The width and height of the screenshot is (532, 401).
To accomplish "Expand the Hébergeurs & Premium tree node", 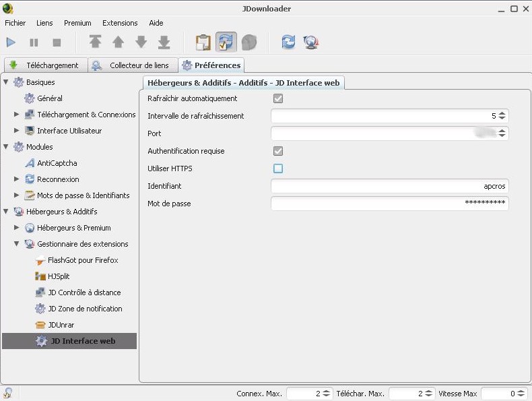I will (17, 228).
